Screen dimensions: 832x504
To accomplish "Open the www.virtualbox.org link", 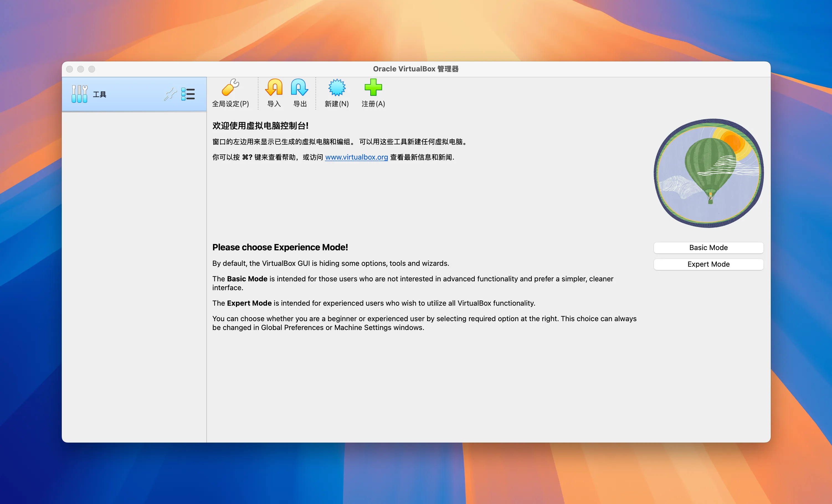I will point(356,157).
